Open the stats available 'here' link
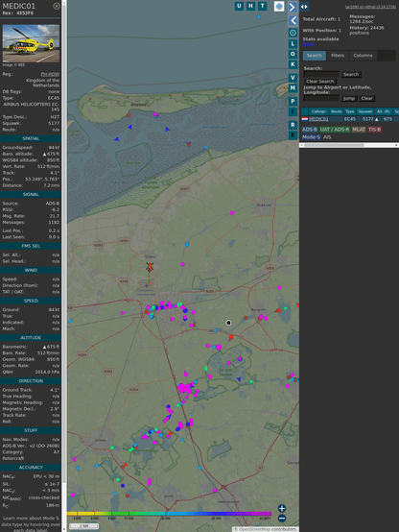Image resolution: width=399 pixels, height=532 pixels. 308,44
